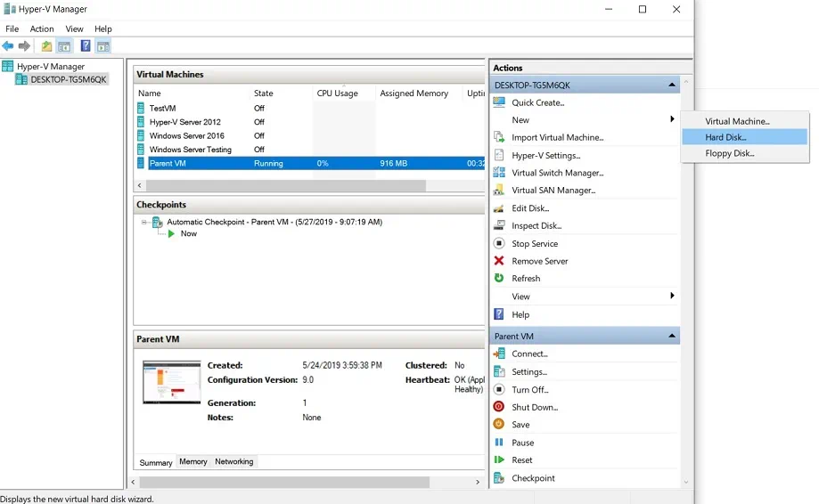The image size is (819, 504).
Task: Click the blue Help toolbar icon
Action: [x=86, y=46]
